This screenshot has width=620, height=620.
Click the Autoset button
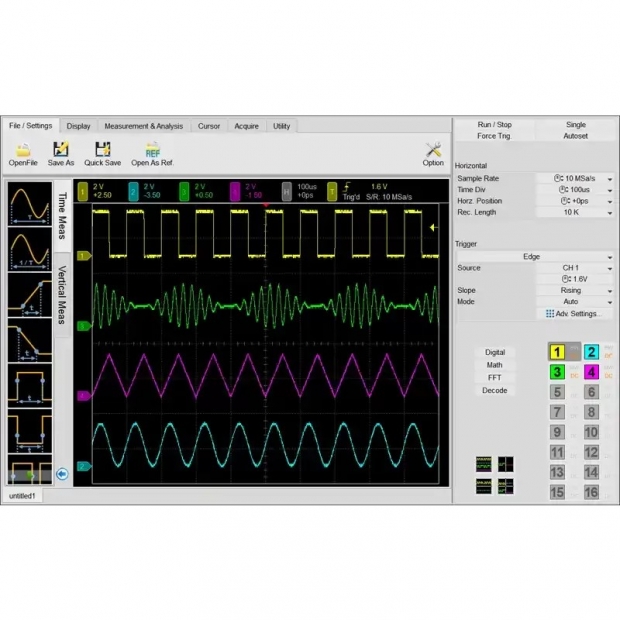pyautogui.click(x=576, y=136)
